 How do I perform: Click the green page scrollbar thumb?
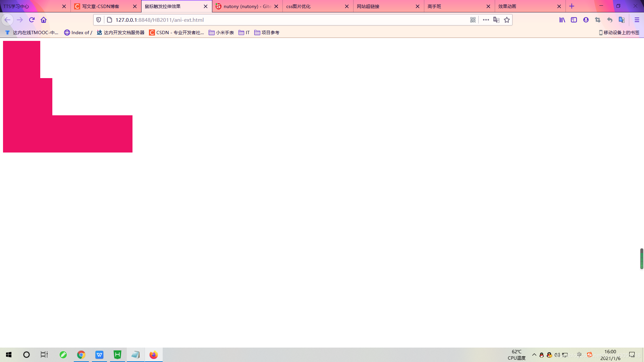(x=642, y=258)
